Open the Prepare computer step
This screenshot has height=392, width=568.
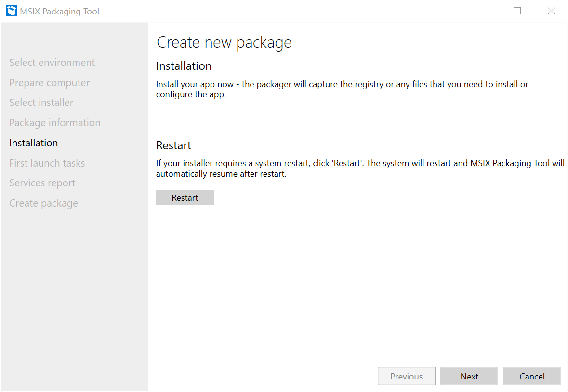tap(49, 82)
